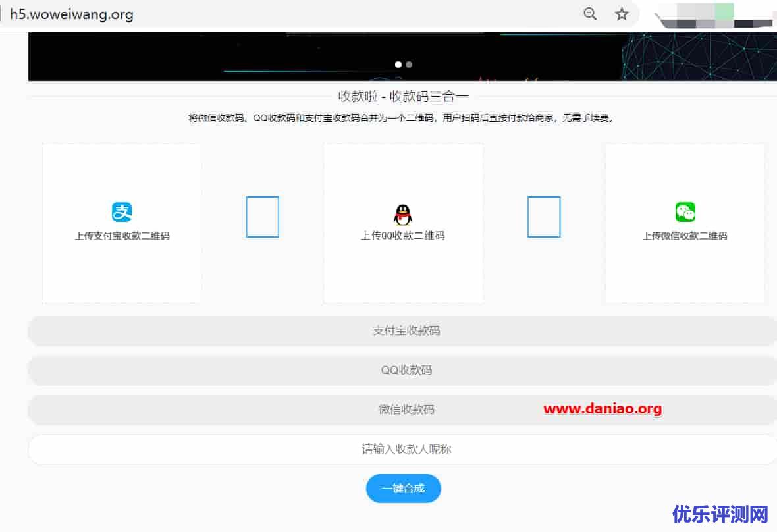Viewport: 777px width, 532px height.
Task: Click the 微信收款码 field
Action: tap(402, 410)
